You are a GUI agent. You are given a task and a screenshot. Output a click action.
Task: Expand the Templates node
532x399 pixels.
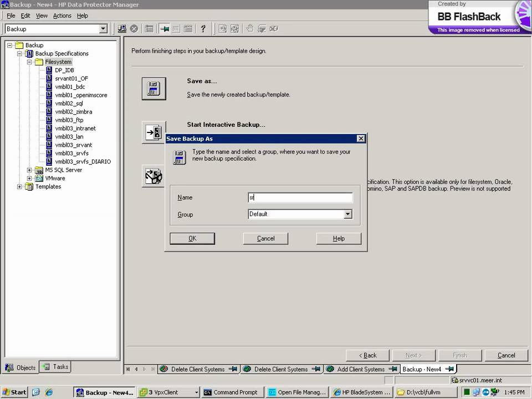20,187
